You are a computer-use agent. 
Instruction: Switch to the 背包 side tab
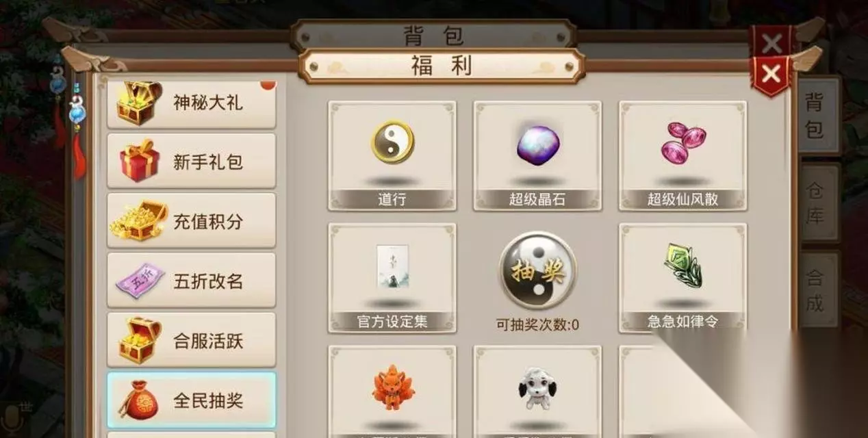(818, 115)
